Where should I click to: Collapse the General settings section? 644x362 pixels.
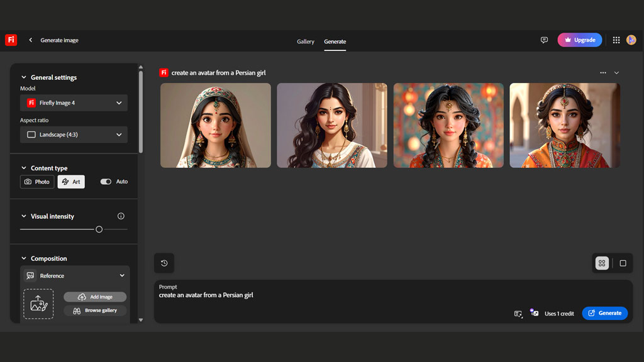click(x=24, y=77)
